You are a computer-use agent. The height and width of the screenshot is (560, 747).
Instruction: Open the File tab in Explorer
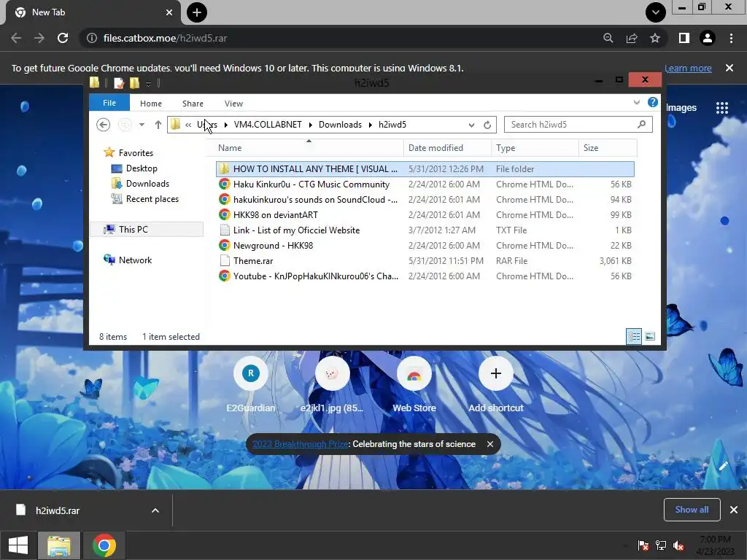pyautogui.click(x=109, y=103)
